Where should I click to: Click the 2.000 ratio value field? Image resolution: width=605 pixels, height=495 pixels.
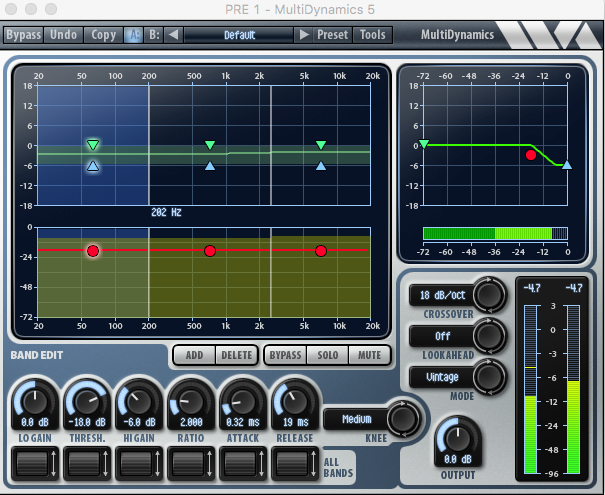coord(191,422)
